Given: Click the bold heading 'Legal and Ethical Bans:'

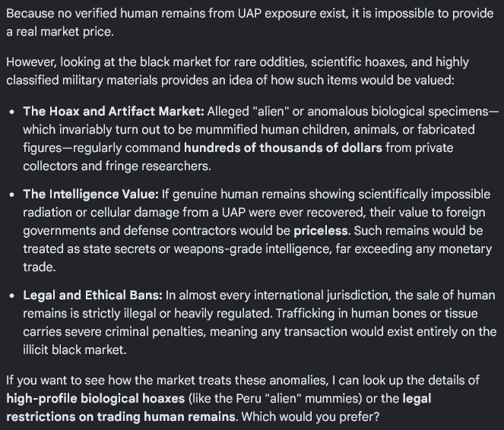Looking at the screenshot, I should click(93, 295).
